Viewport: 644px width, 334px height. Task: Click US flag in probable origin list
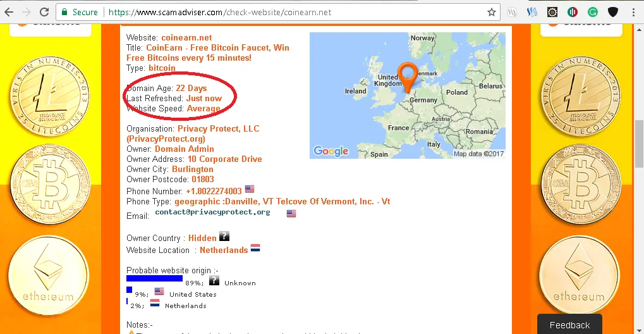pyautogui.click(x=159, y=292)
